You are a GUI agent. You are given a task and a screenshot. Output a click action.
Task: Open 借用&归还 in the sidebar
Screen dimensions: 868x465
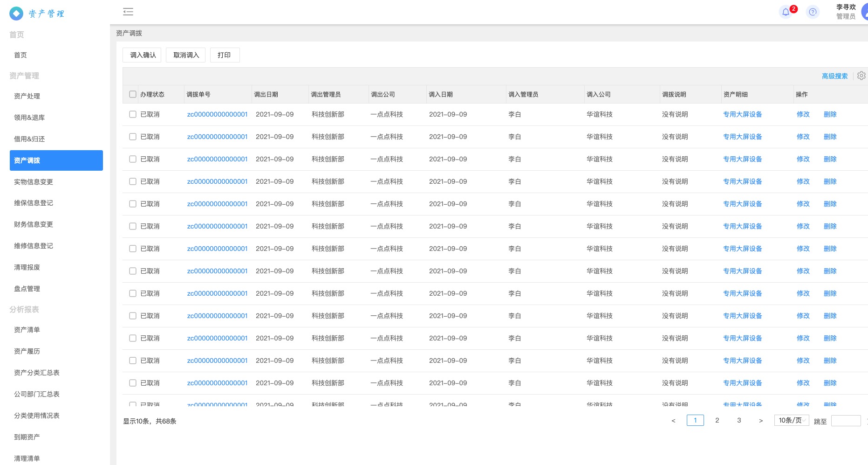coord(29,139)
